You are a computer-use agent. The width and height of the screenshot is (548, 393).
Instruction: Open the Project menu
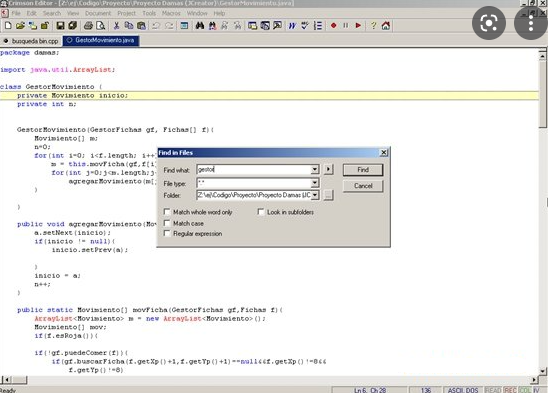pyautogui.click(x=126, y=13)
